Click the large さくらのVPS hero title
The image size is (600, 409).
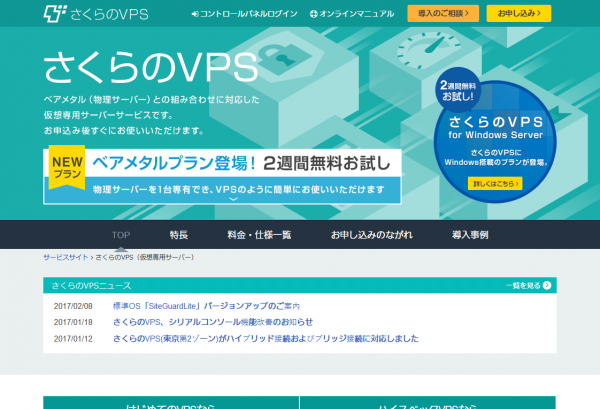(151, 68)
